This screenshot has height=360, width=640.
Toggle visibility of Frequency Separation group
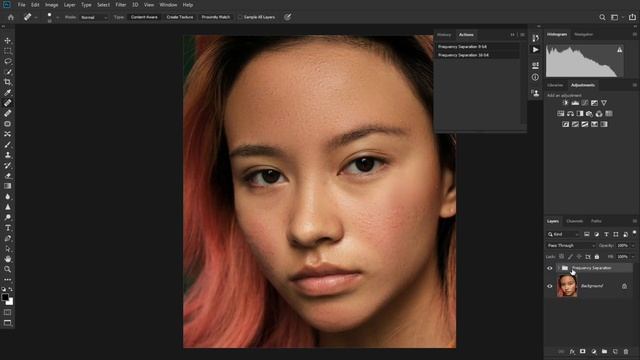click(549, 268)
